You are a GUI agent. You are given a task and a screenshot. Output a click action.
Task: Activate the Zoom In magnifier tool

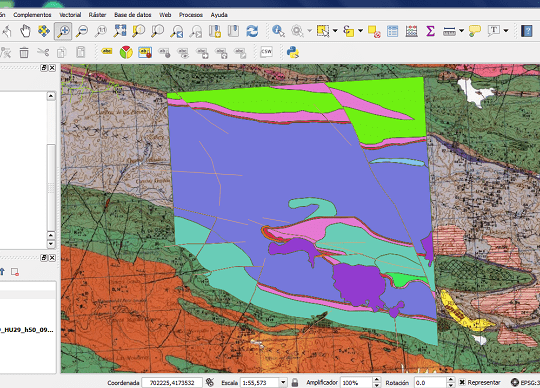[63, 31]
